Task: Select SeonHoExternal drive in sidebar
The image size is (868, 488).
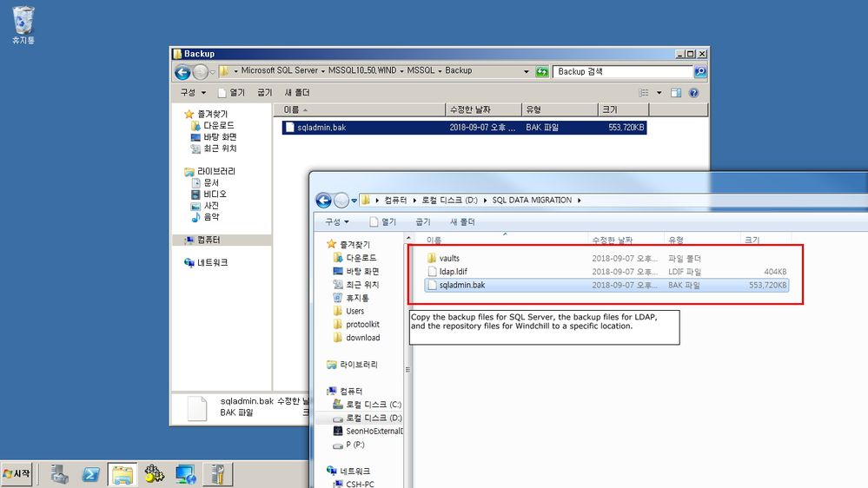Action: point(368,431)
